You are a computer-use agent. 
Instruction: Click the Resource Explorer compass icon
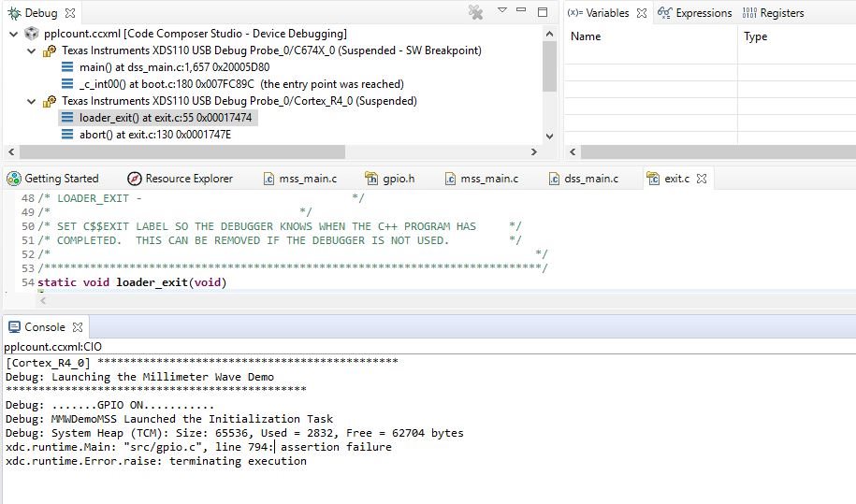(135, 179)
